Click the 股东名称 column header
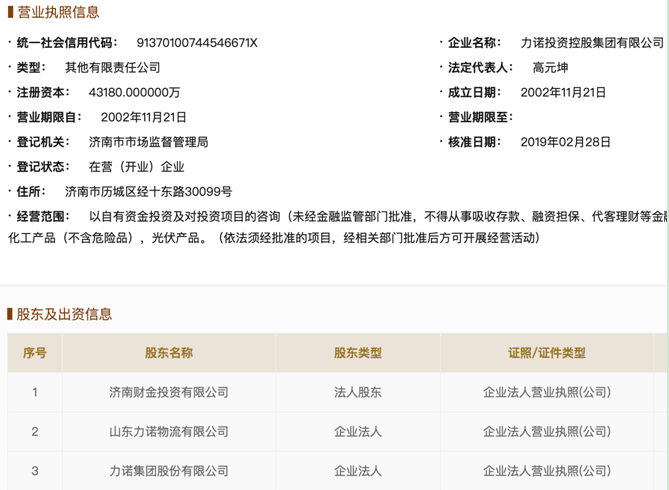This screenshot has height=490, width=669. pyautogui.click(x=168, y=353)
